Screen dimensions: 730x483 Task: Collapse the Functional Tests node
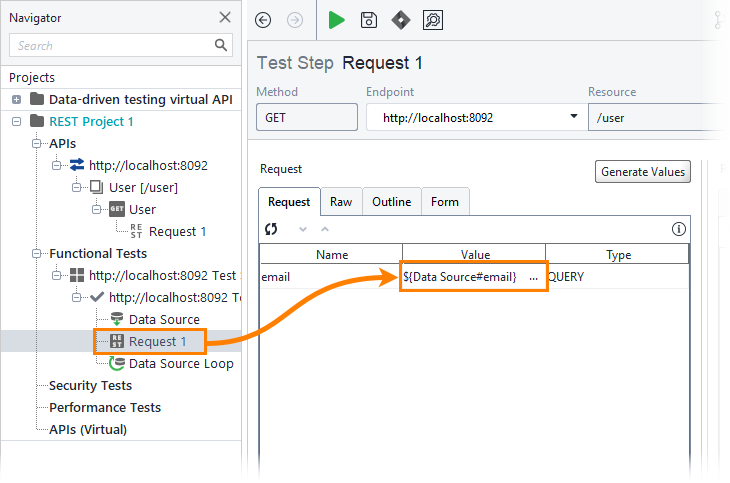(x=36, y=253)
